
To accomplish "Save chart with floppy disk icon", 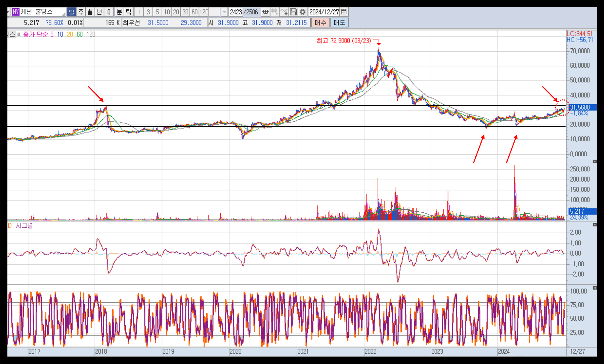I will (293, 12).
